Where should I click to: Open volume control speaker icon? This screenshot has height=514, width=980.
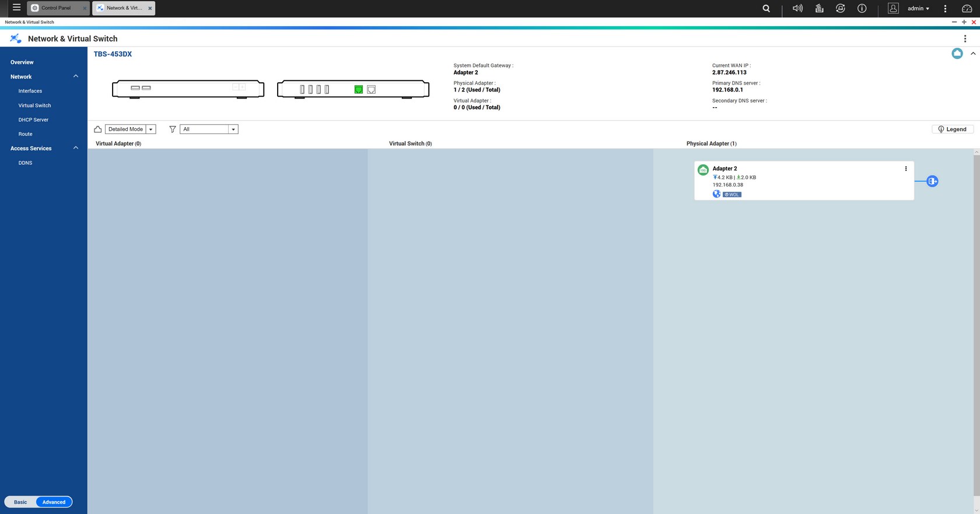[797, 8]
